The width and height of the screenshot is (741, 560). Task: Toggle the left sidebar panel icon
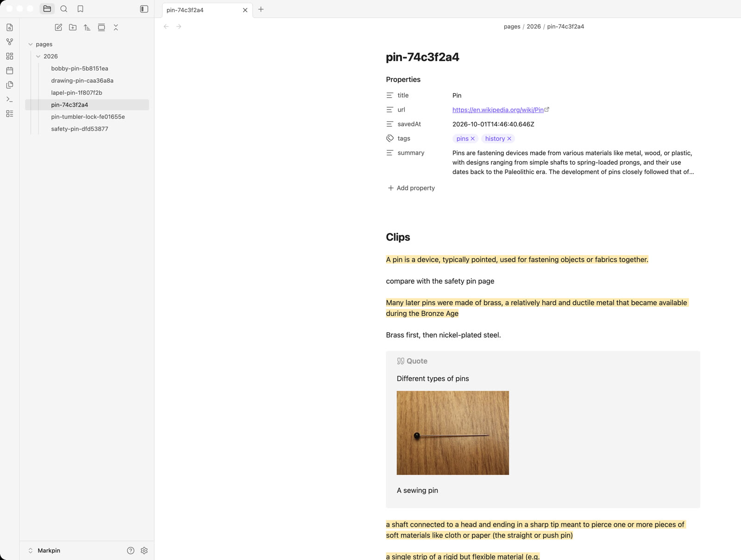[x=144, y=9]
